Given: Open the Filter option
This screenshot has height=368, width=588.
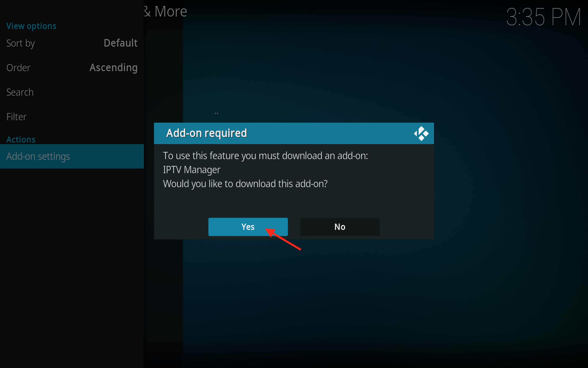Looking at the screenshot, I should point(72,117).
